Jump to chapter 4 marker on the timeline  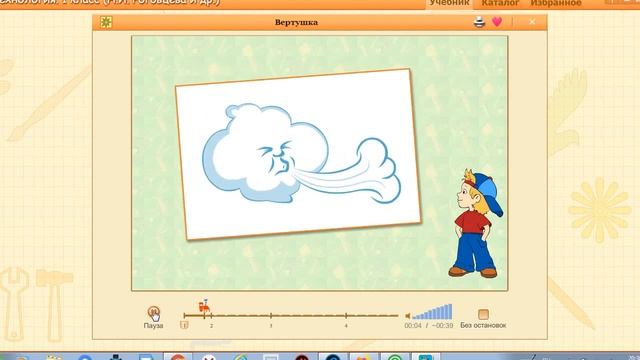[x=346, y=326]
